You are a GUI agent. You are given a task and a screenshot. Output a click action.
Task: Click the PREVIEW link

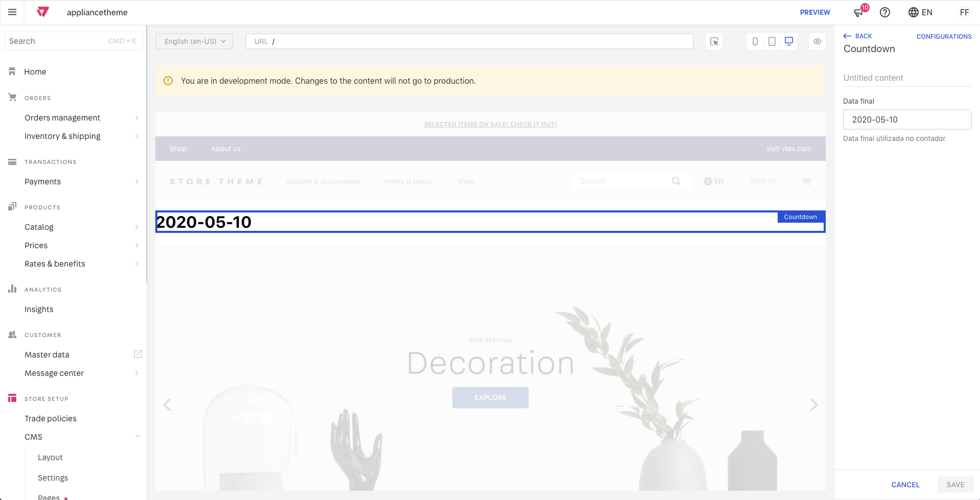pos(815,12)
